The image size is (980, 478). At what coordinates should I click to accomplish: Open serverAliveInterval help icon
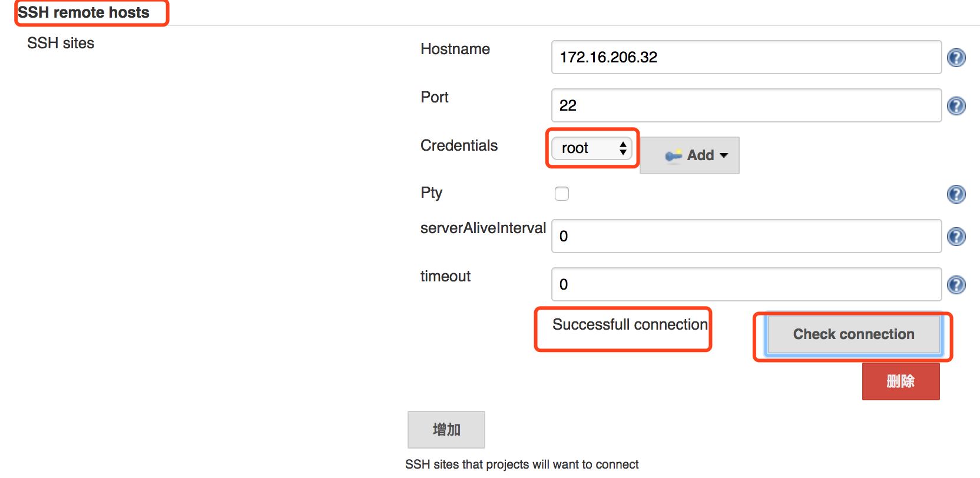click(x=956, y=237)
